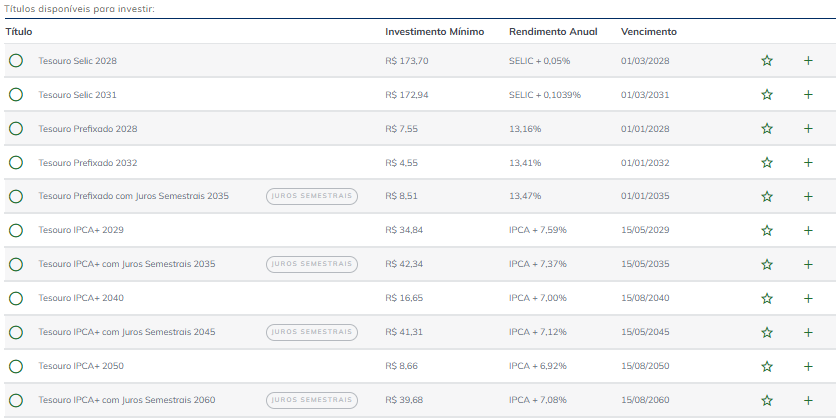Click the 15/08/2060 maturity date
839x419 pixels.
645,400
